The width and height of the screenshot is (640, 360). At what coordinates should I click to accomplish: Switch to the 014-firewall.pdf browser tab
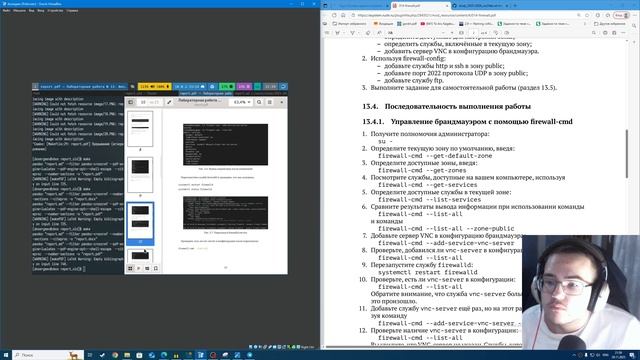(x=420, y=6)
